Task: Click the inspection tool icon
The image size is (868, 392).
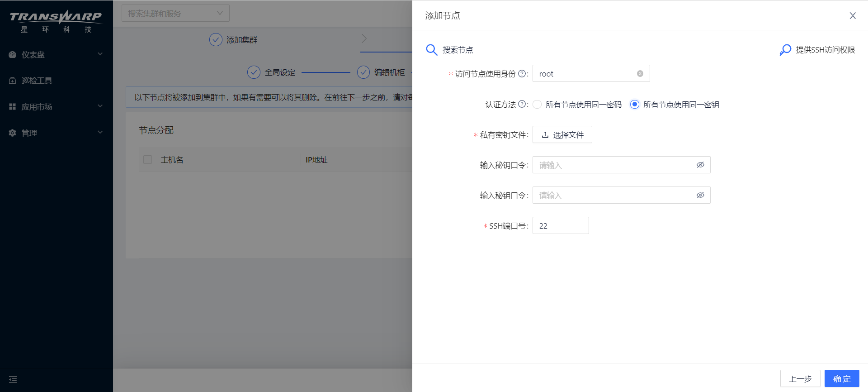Action: [x=13, y=81]
